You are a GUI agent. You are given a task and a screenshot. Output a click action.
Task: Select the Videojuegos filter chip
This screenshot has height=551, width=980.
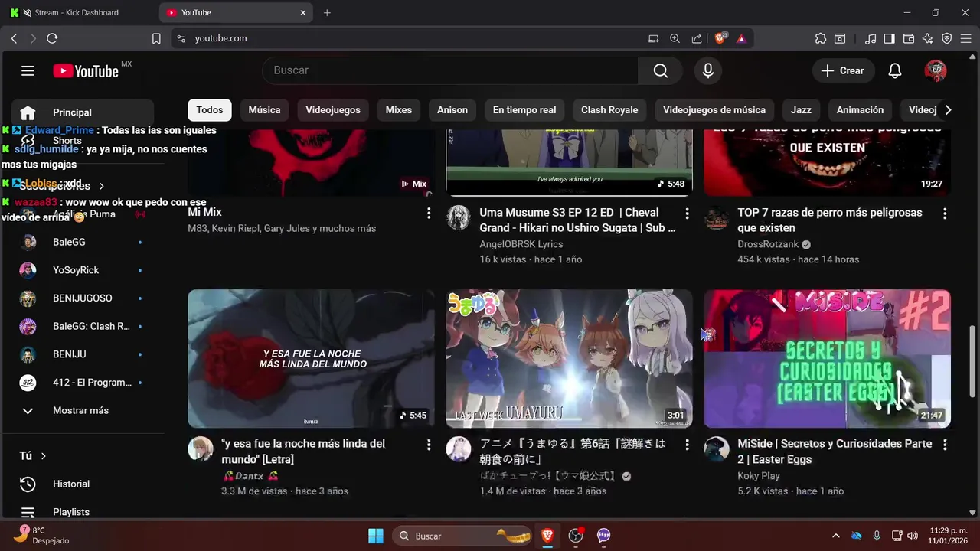pyautogui.click(x=333, y=110)
